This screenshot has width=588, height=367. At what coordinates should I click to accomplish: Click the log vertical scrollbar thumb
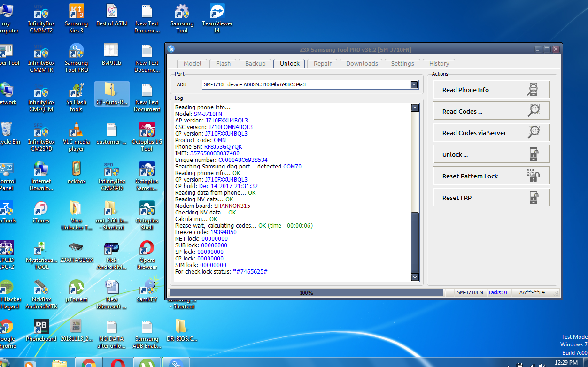pyautogui.click(x=415, y=242)
